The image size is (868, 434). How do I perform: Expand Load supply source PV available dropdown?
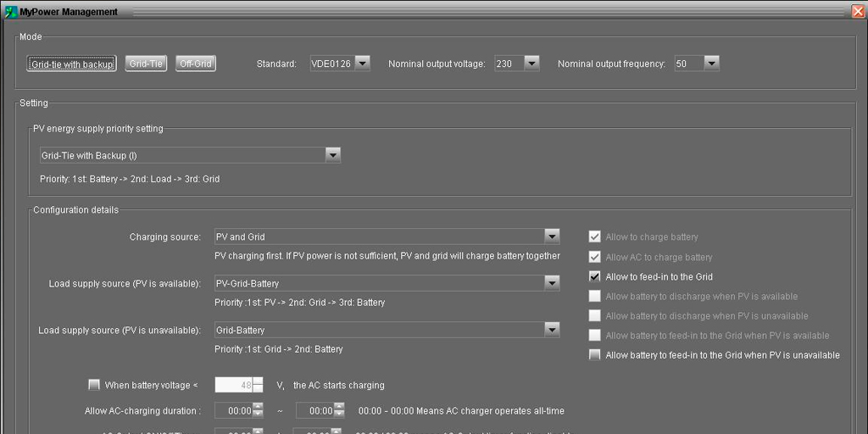click(x=552, y=283)
